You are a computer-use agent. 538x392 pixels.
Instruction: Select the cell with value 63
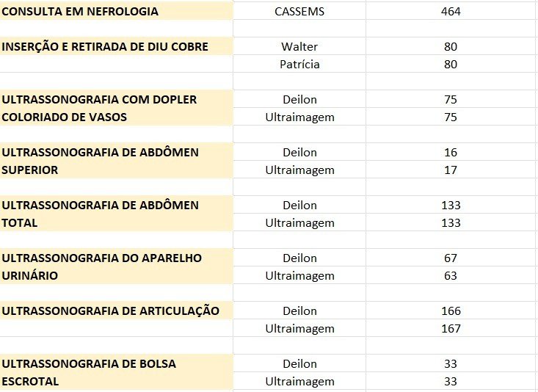point(451,275)
